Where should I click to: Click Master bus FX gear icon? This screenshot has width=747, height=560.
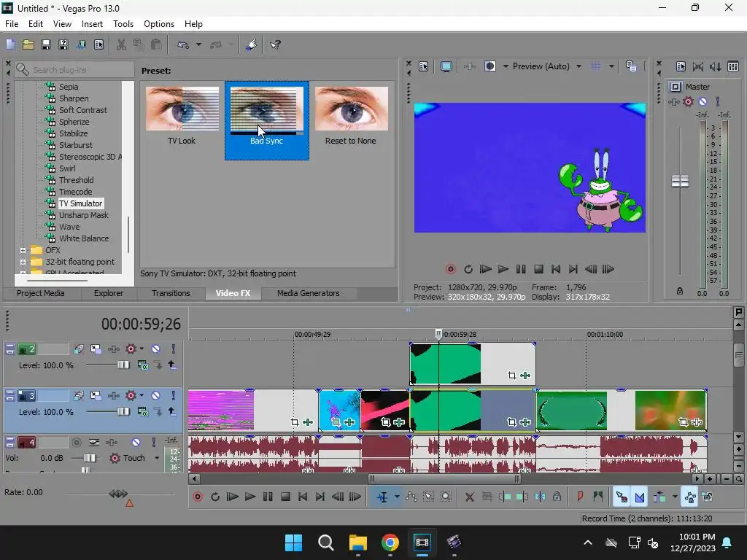688,101
